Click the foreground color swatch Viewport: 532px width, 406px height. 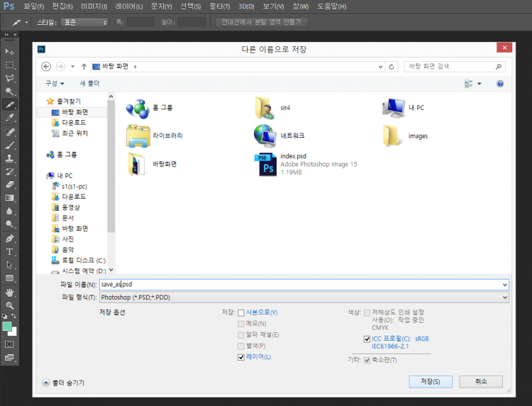pos(7,326)
